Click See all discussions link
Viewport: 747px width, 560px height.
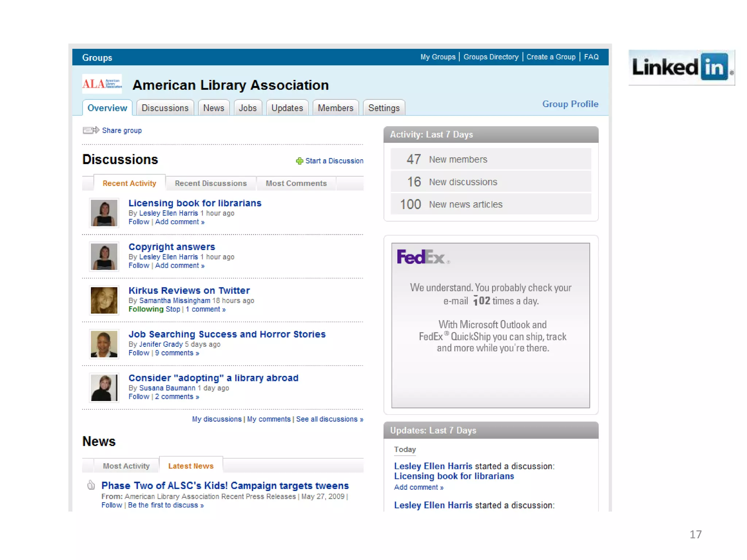330,419
